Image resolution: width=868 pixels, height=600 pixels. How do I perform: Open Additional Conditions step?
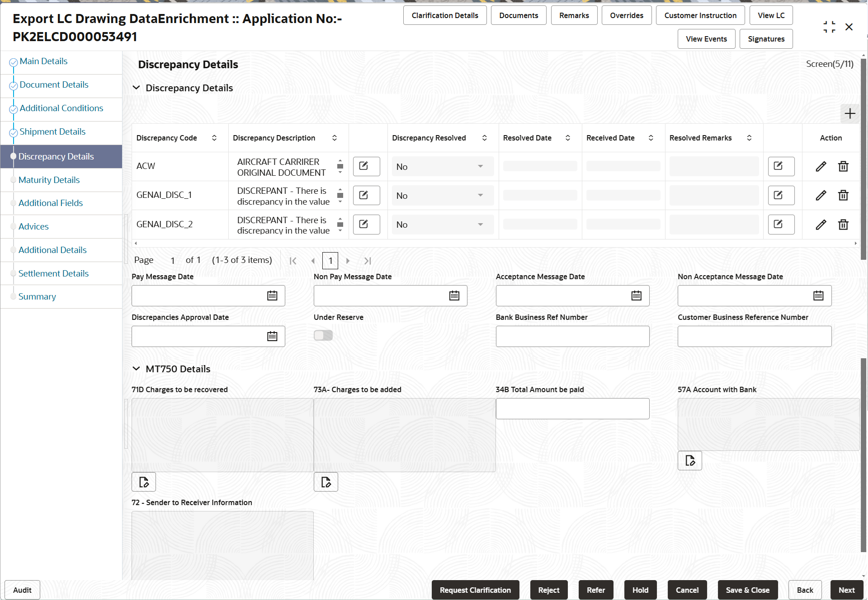(x=61, y=108)
